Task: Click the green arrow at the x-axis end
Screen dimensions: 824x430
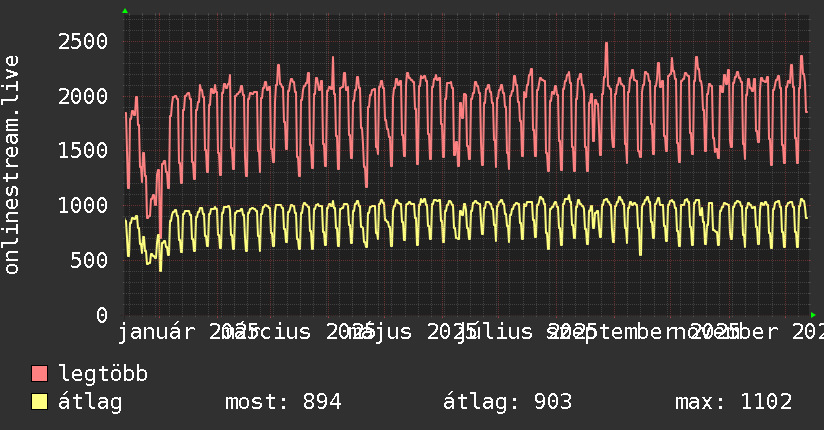Action: coord(813,315)
